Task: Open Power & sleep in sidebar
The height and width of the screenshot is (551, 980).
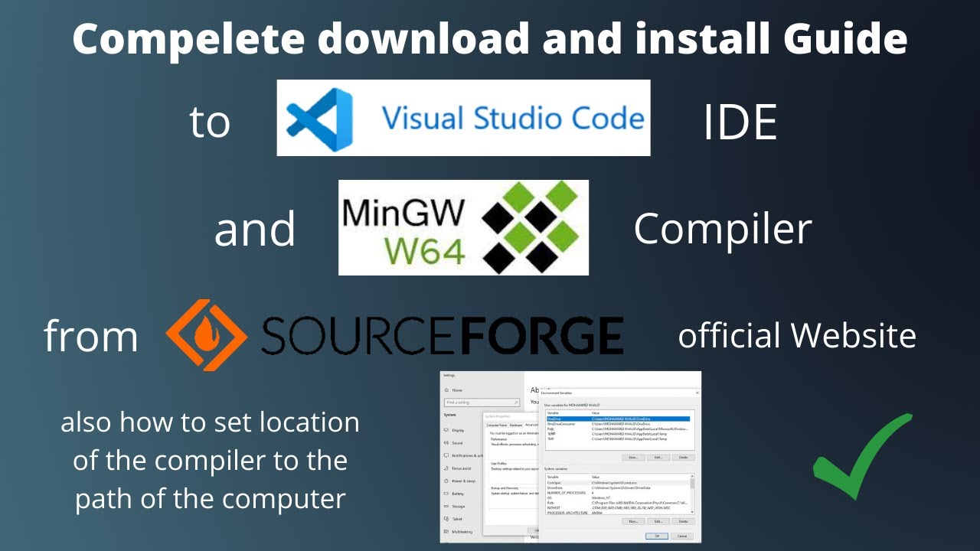Action: (x=459, y=481)
